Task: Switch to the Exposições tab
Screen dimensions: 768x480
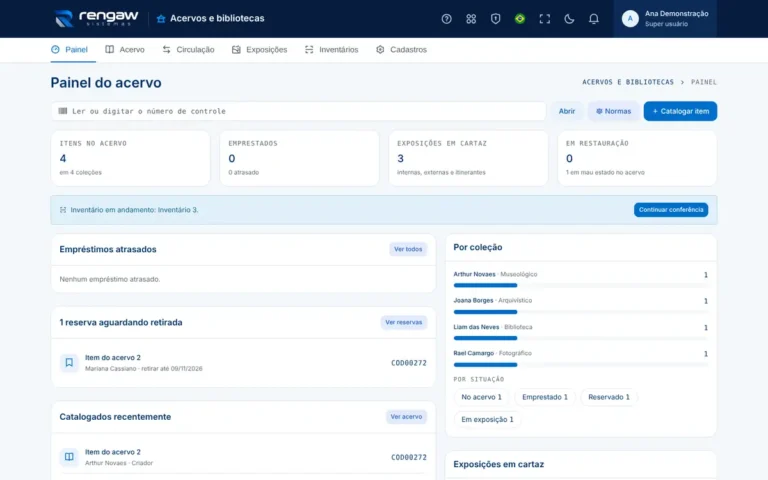Action: [260, 49]
